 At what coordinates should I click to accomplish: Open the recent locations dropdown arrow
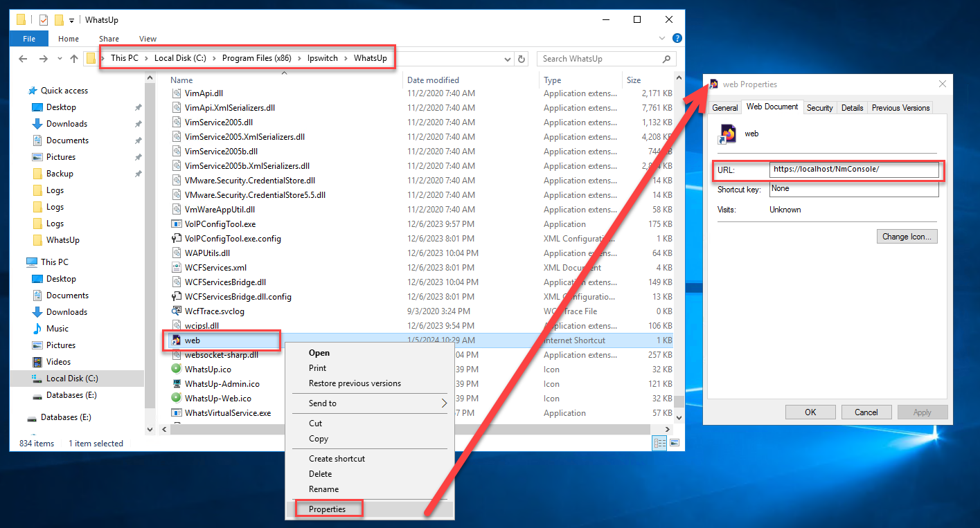pyautogui.click(x=60, y=59)
